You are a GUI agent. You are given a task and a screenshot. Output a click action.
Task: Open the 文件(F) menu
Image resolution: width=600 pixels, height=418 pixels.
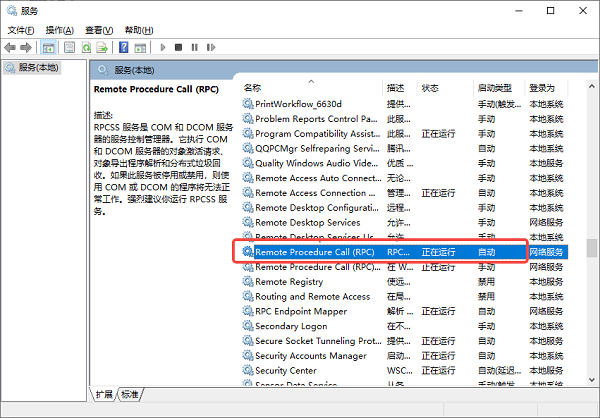21,30
